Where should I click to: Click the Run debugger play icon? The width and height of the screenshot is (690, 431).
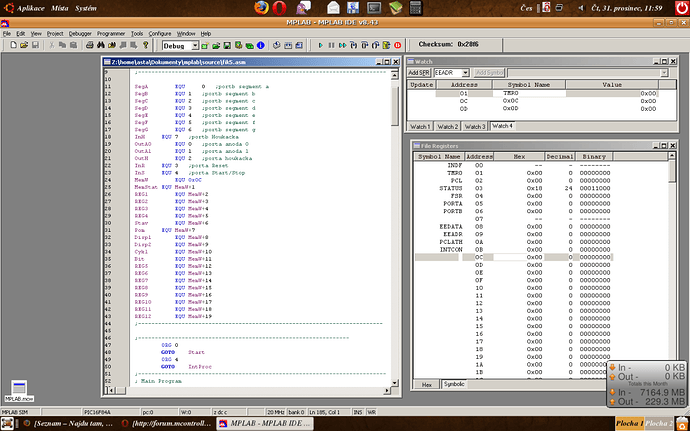click(x=320, y=45)
